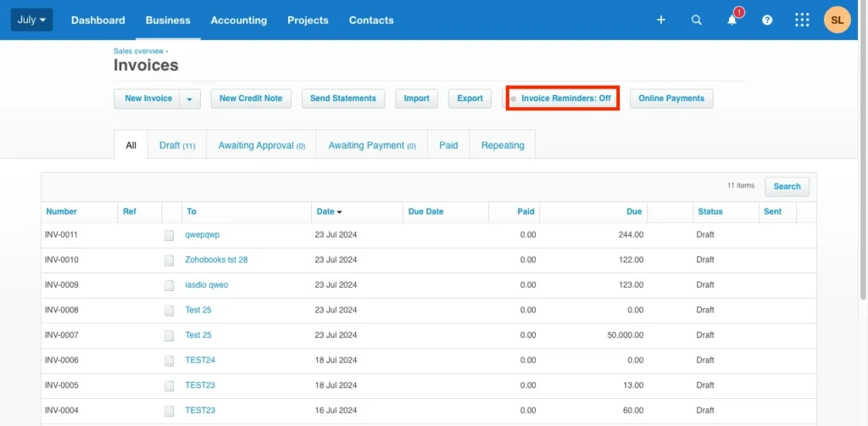Open the iasdio qweo contact link
Viewport: 868px width, 426px height.
[x=207, y=285]
